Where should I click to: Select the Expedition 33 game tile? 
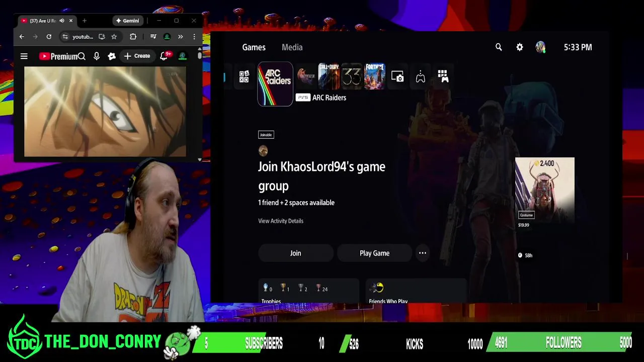click(x=352, y=76)
